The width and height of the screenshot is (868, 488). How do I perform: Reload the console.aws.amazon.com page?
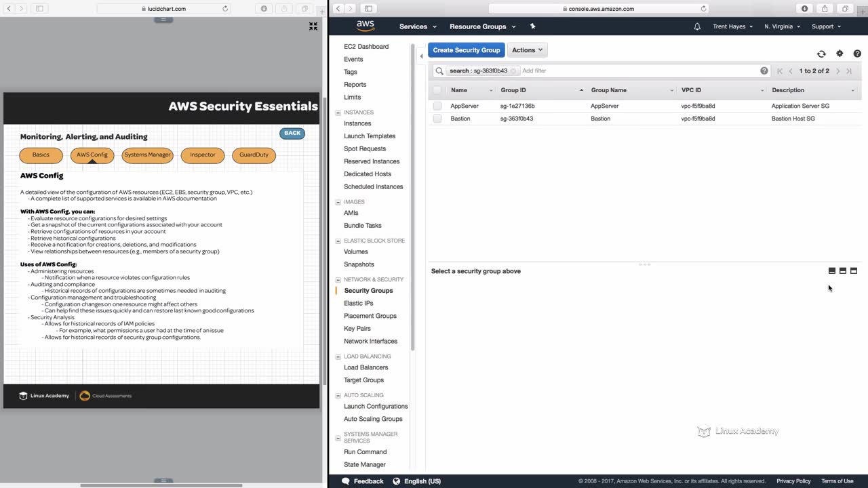[x=703, y=9]
